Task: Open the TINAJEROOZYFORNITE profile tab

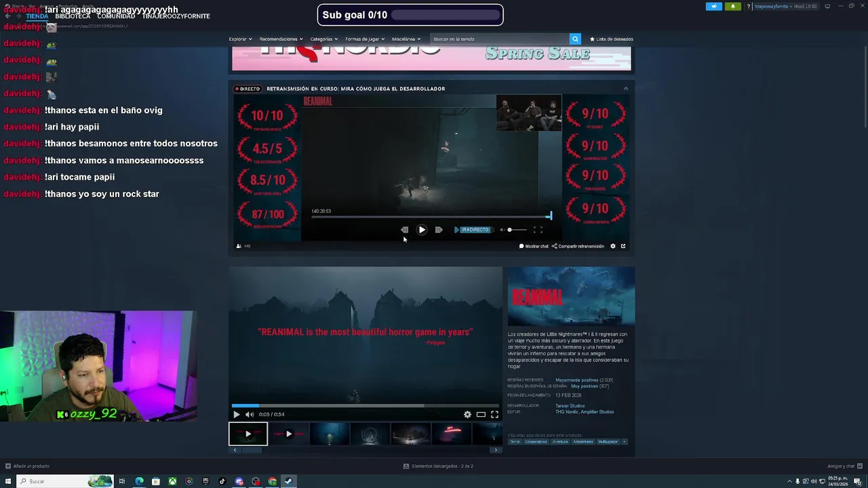Action: coord(176,16)
